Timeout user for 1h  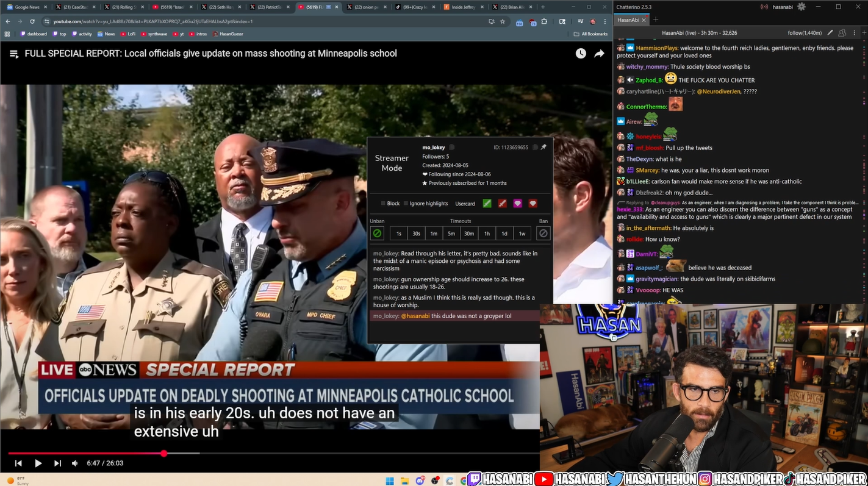pos(487,234)
